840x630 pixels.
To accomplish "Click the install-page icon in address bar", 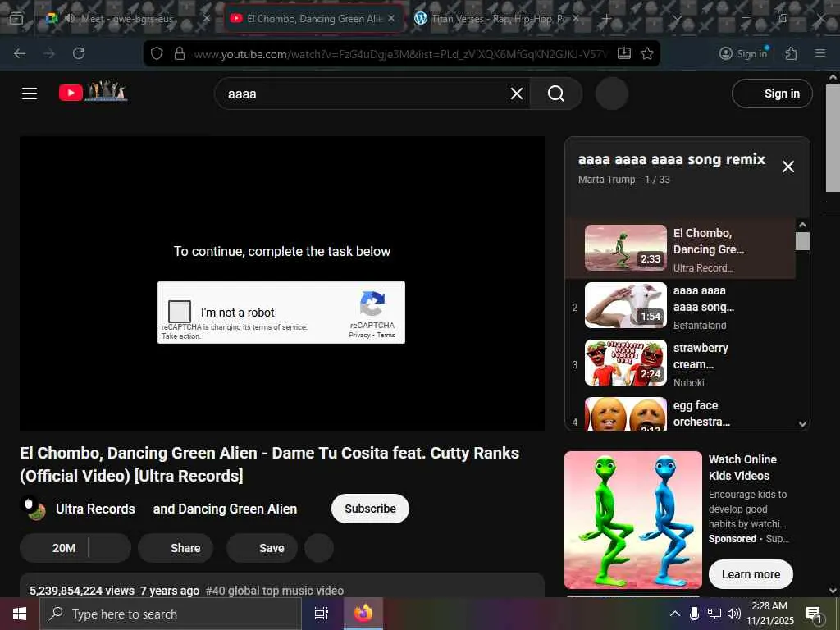I will 624,53.
